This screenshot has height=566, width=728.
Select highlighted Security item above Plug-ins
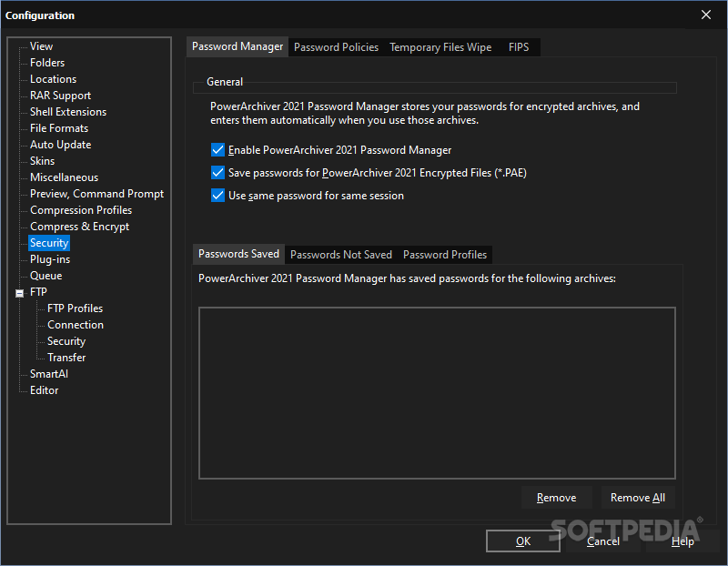click(x=49, y=243)
